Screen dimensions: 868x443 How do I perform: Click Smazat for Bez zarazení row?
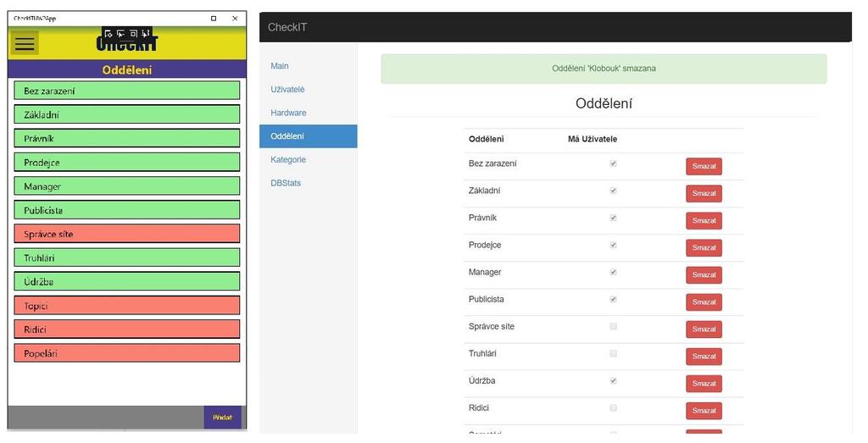704,167
